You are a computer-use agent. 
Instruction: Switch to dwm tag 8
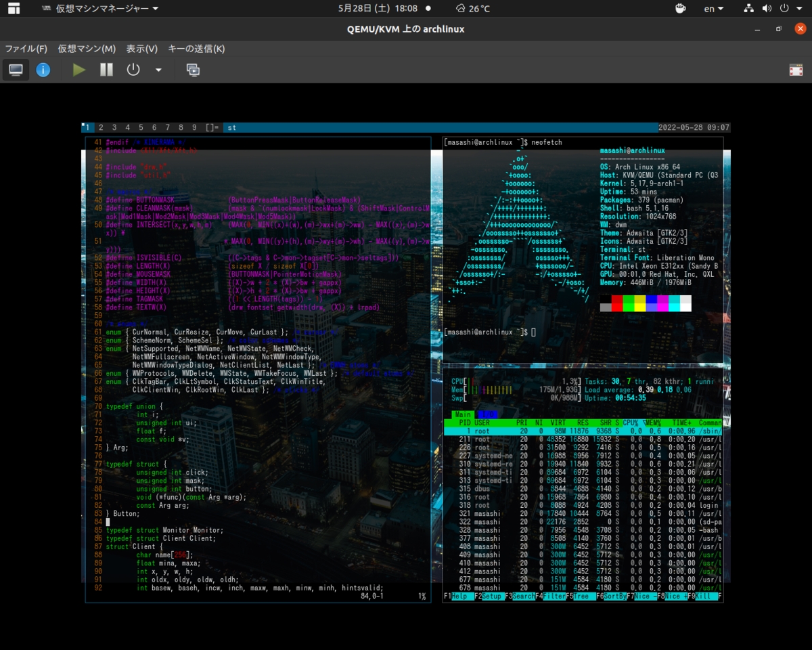(x=181, y=127)
